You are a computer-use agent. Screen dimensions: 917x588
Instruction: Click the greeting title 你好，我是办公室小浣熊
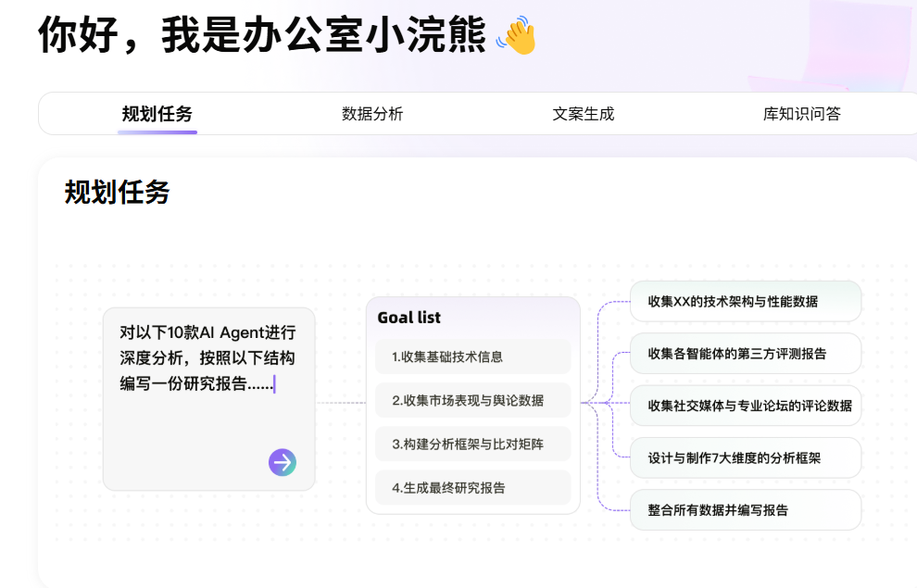[x=262, y=34]
